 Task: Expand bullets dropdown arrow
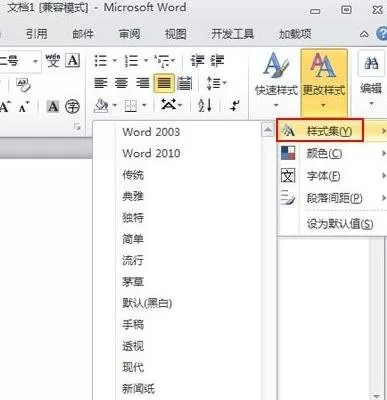tap(114, 61)
